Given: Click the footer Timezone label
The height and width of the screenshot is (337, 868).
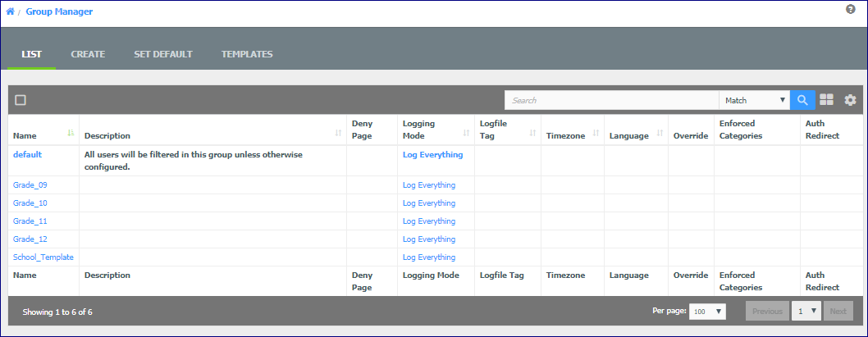Looking at the screenshot, I should tap(566, 275).
